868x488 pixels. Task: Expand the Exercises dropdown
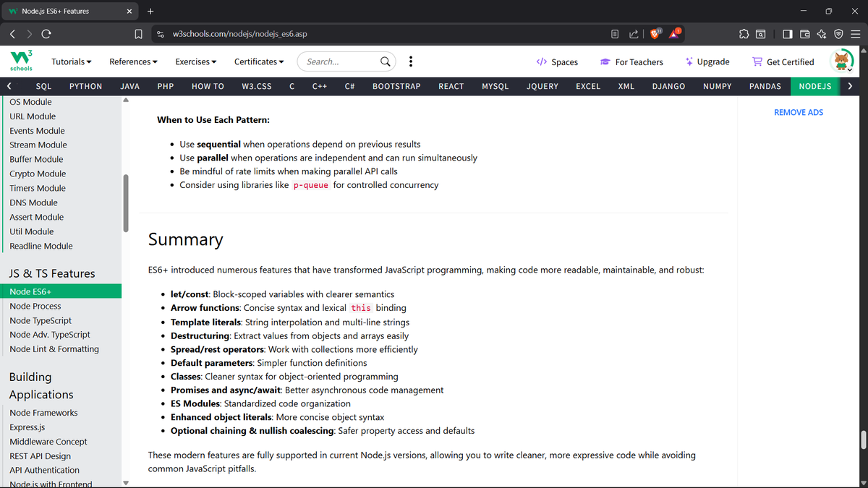point(196,61)
